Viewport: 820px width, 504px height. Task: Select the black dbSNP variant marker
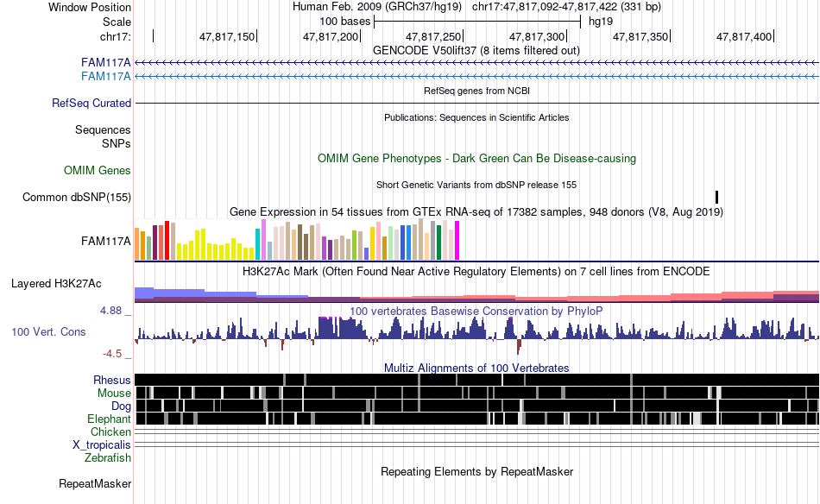pos(716,197)
